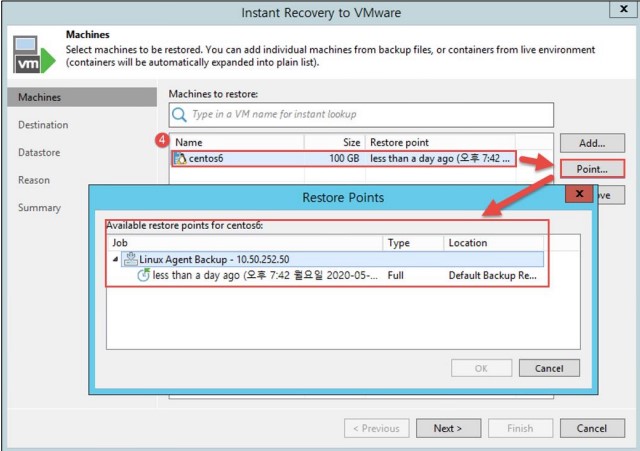Screen dimensions: 640x451
Task: Click the Add... button
Action: coord(592,143)
